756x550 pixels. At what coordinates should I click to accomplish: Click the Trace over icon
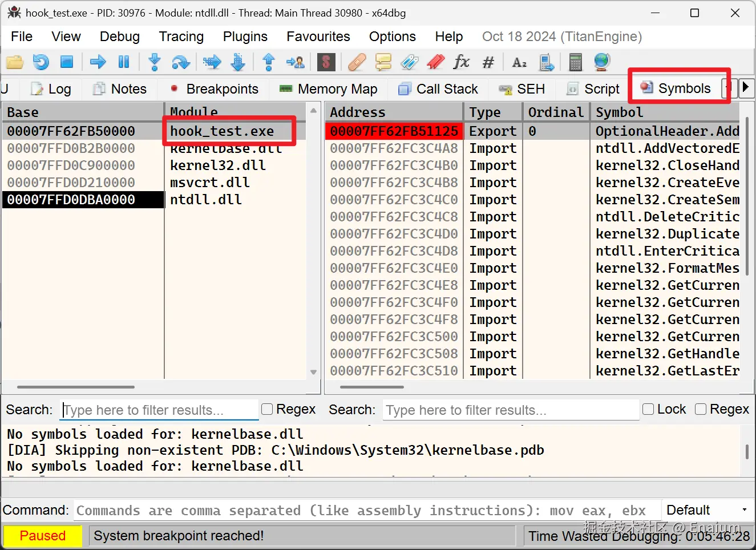pos(238,62)
